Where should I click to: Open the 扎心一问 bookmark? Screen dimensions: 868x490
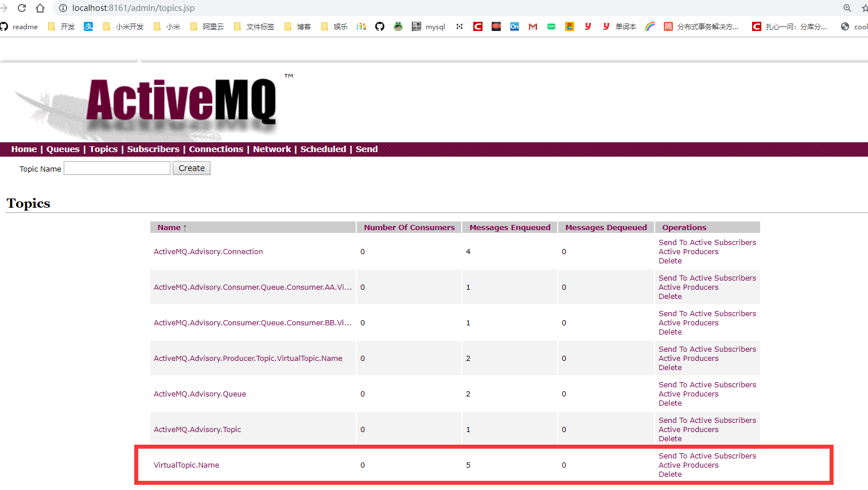[x=790, y=26]
